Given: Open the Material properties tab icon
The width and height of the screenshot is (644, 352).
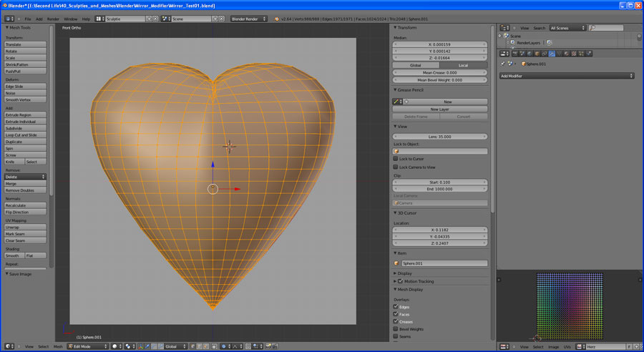Looking at the screenshot, I should pyautogui.click(x=567, y=54).
